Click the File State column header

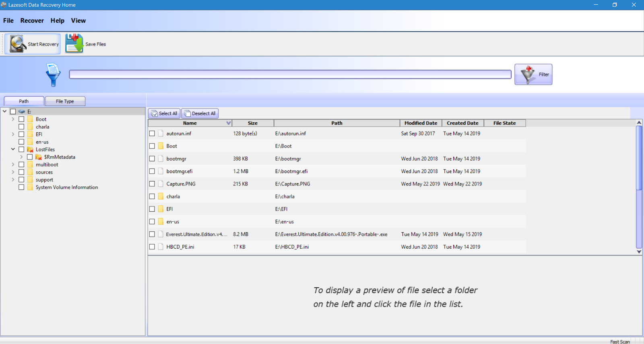click(504, 123)
